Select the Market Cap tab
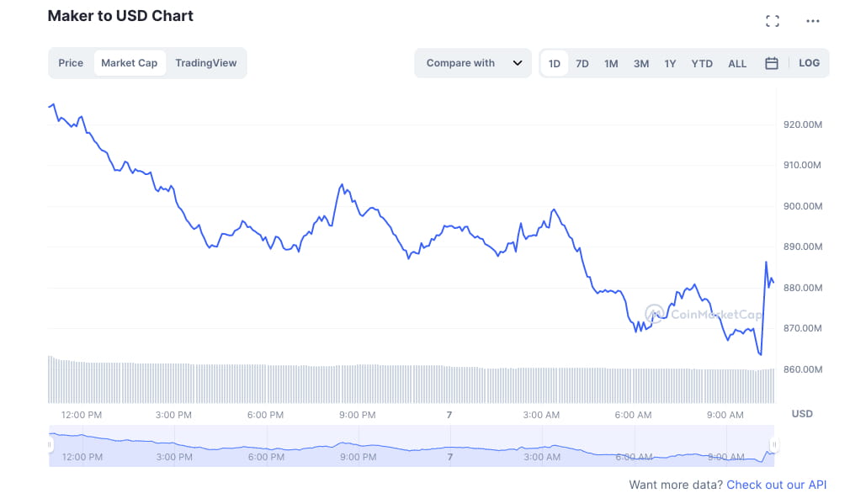Viewport: 850px width, 504px height. 130,63
